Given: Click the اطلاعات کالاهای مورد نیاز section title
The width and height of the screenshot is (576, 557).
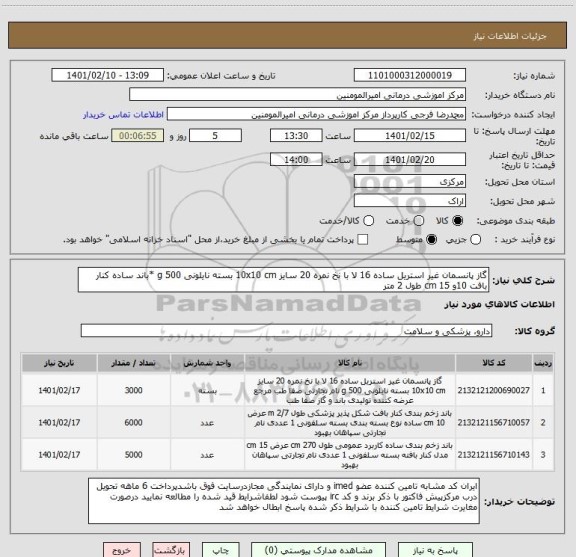Looking at the screenshot, I should click(x=499, y=305).
